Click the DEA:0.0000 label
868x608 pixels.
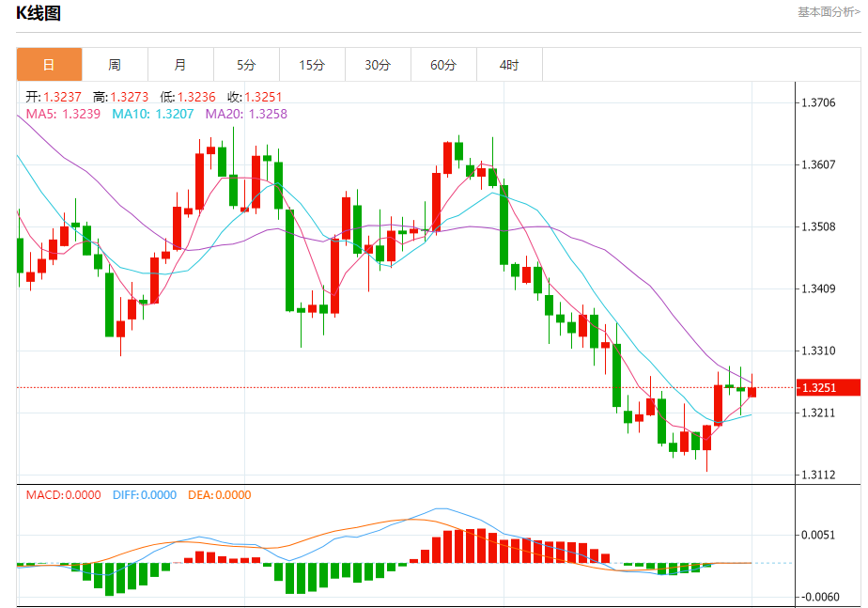[x=219, y=495]
